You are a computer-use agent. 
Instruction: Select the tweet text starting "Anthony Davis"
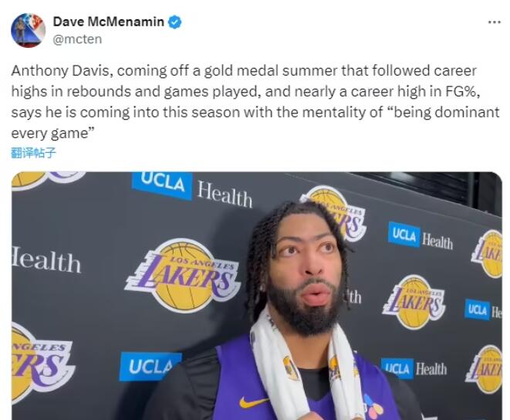point(255,102)
